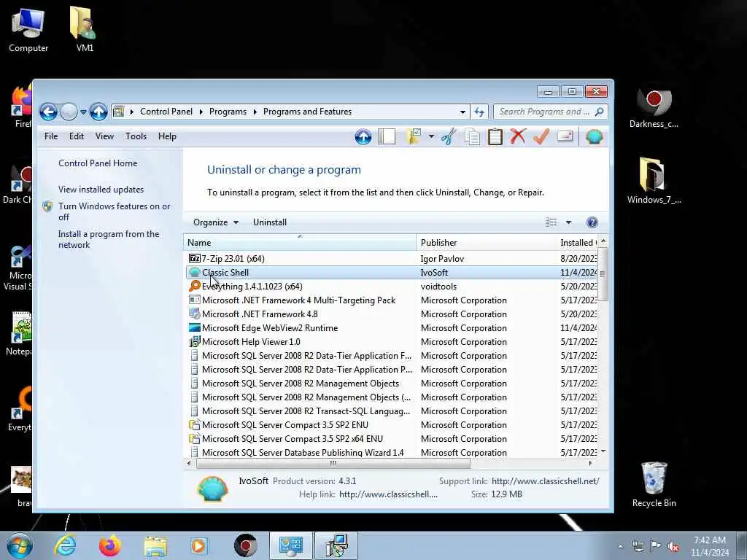
Task: Click the vertical scrollbar thumb of program list
Action: (603, 274)
